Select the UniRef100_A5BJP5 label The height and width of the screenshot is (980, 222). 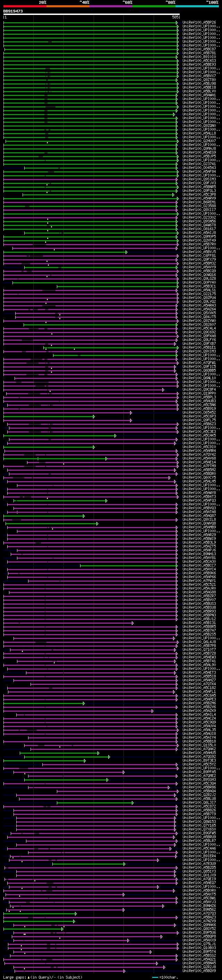199,156
